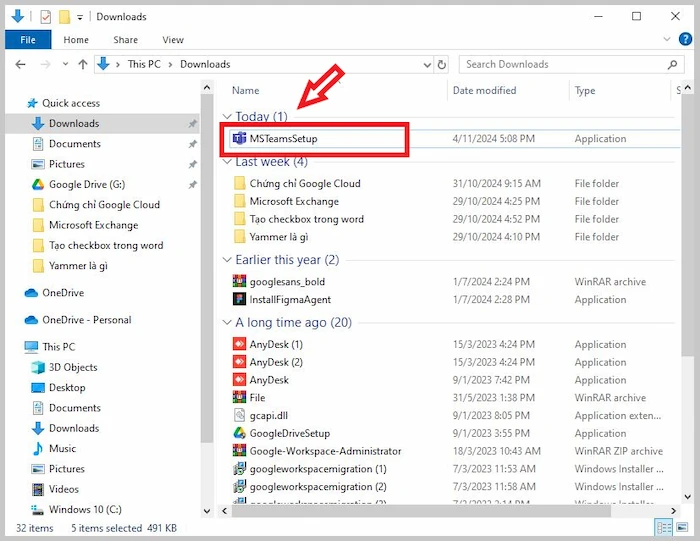Screen dimensions: 700x541
Task: Click This PC in the address breadcrumb
Action: (144, 64)
